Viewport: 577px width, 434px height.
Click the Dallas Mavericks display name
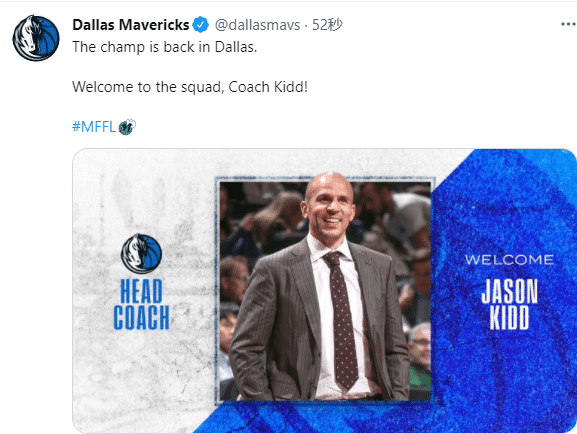pos(131,25)
